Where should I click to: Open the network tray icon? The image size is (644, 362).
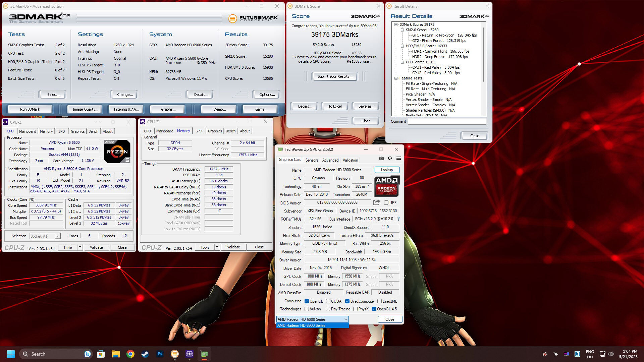(x=602, y=354)
